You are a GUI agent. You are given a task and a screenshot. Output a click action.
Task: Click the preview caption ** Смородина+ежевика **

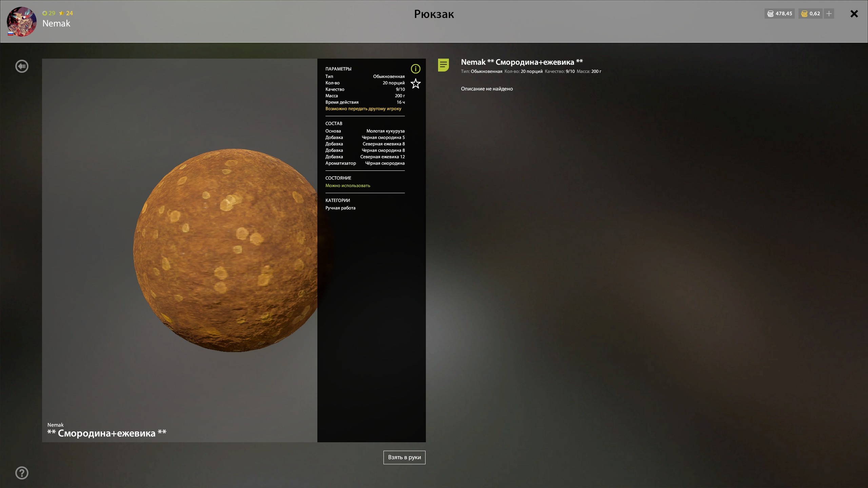pyautogui.click(x=107, y=433)
